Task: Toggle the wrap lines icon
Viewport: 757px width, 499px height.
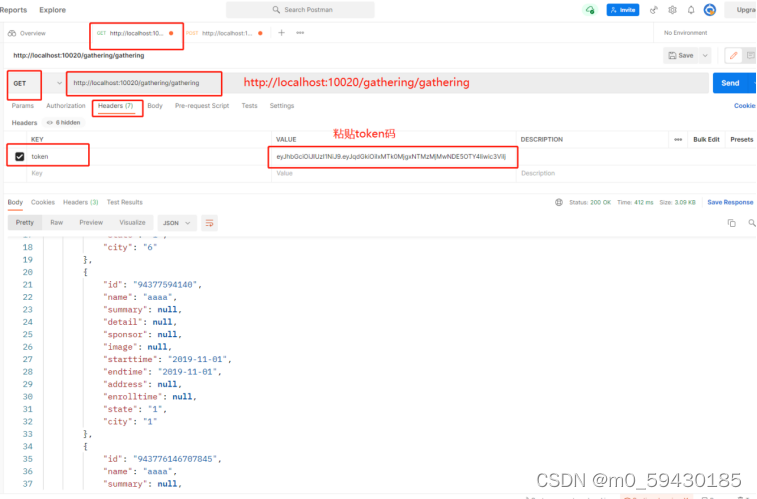Action: coord(209,223)
